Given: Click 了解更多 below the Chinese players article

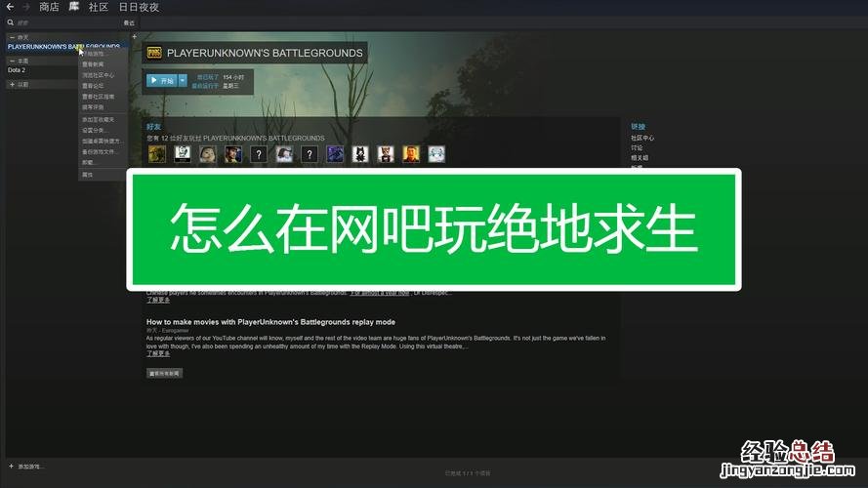Looking at the screenshot, I should point(158,300).
